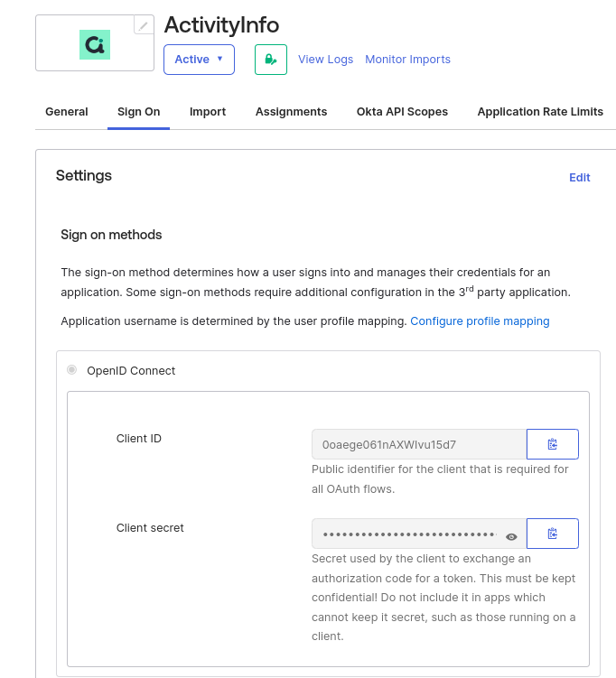Viewport: 616px width, 678px height.
Task: Go to the Import tab
Action: tap(208, 112)
